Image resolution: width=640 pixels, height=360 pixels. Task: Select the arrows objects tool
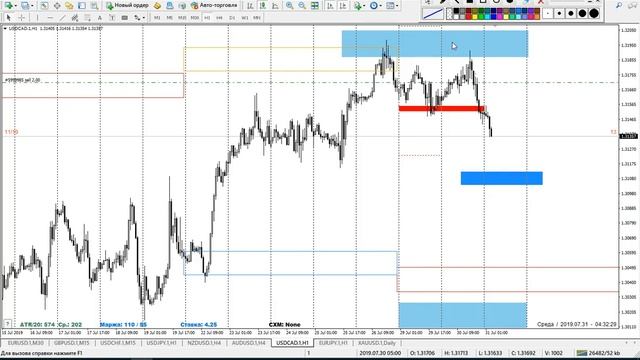coord(137,18)
